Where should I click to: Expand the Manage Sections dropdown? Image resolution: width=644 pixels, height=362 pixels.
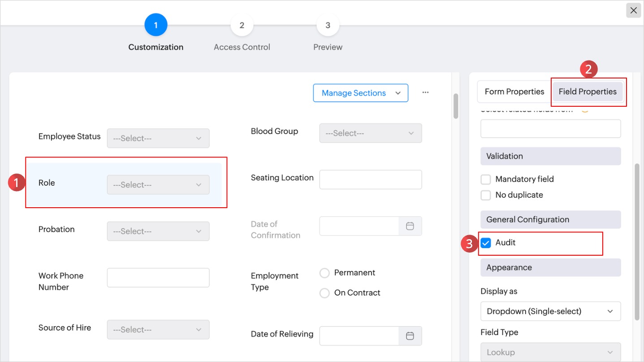360,93
